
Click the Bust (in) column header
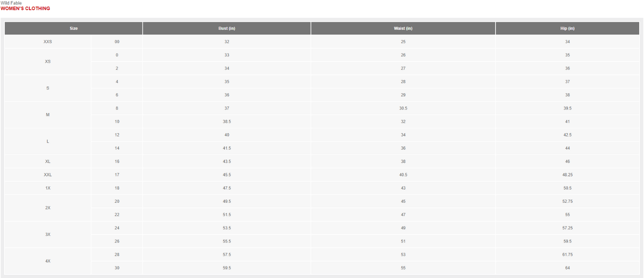click(x=227, y=29)
